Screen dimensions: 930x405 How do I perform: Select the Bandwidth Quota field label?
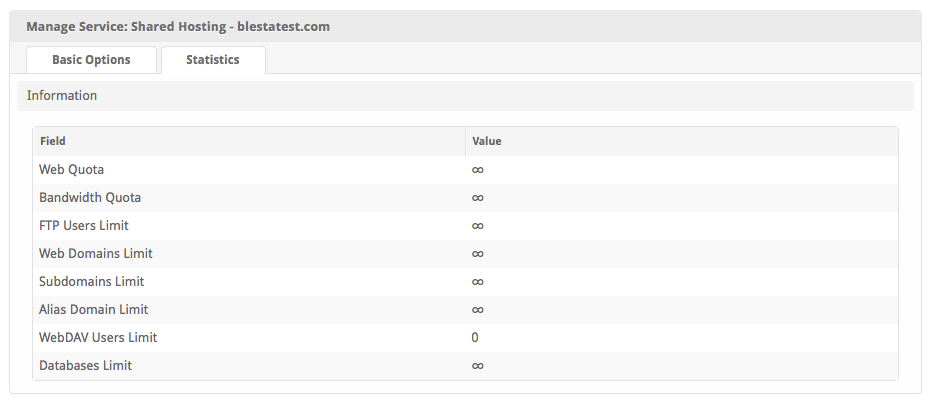tap(90, 198)
